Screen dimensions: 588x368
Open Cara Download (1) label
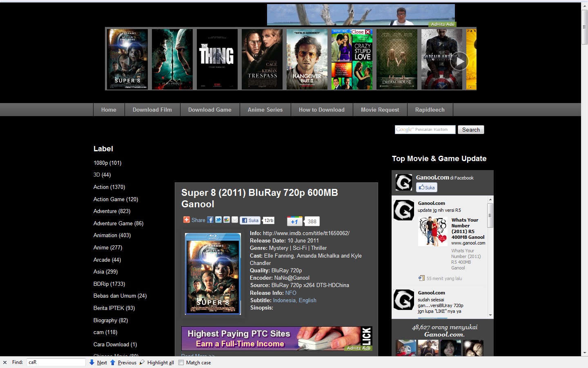pos(115,344)
